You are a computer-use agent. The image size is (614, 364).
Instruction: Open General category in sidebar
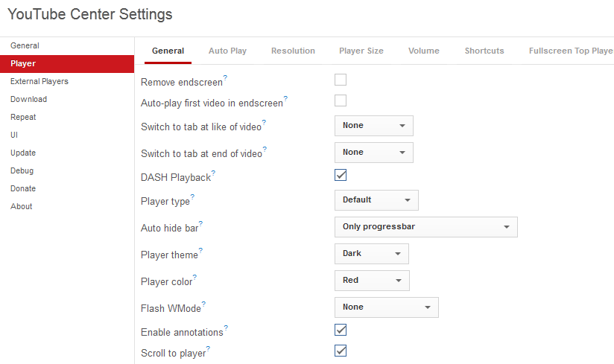(x=67, y=45)
